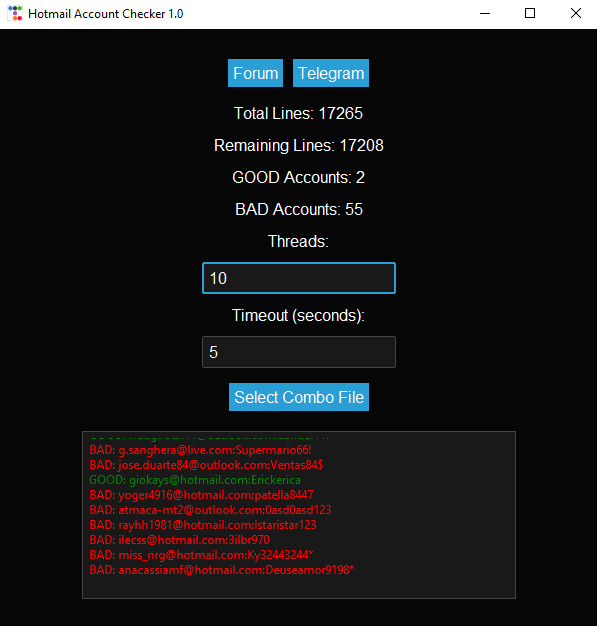Select the fully visible green GOOD log entry

pos(195,480)
